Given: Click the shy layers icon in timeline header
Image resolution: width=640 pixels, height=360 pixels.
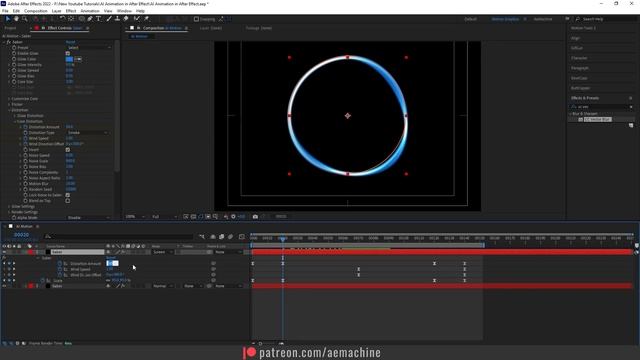Looking at the screenshot, I should 213,236.
